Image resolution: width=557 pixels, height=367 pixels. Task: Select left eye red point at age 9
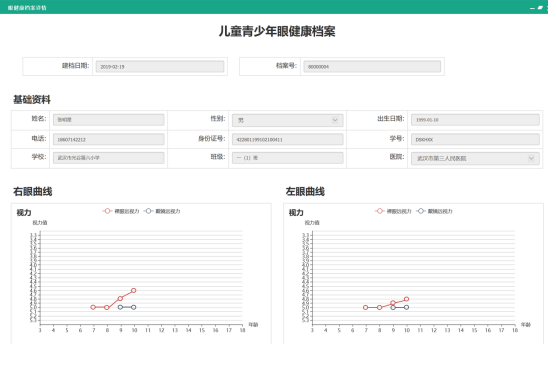[x=393, y=303]
